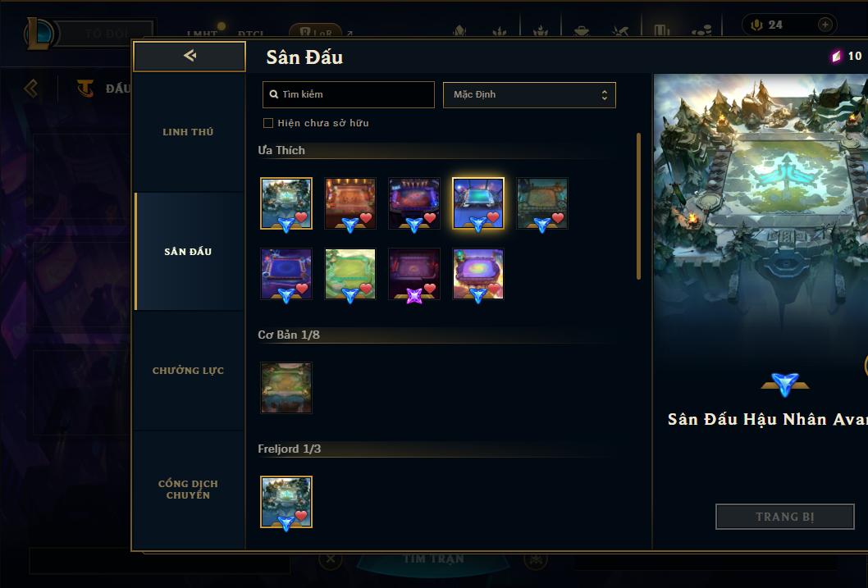This screenshot has width=868, height=588.
Task: Click the left chevron beside the TFT logo
Action: click(x=31, y=88)
